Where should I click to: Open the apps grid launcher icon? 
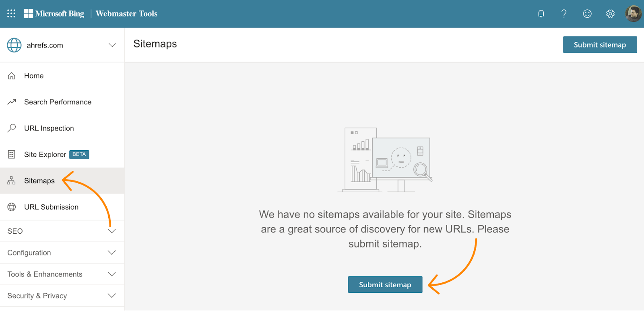pos(11,14)
